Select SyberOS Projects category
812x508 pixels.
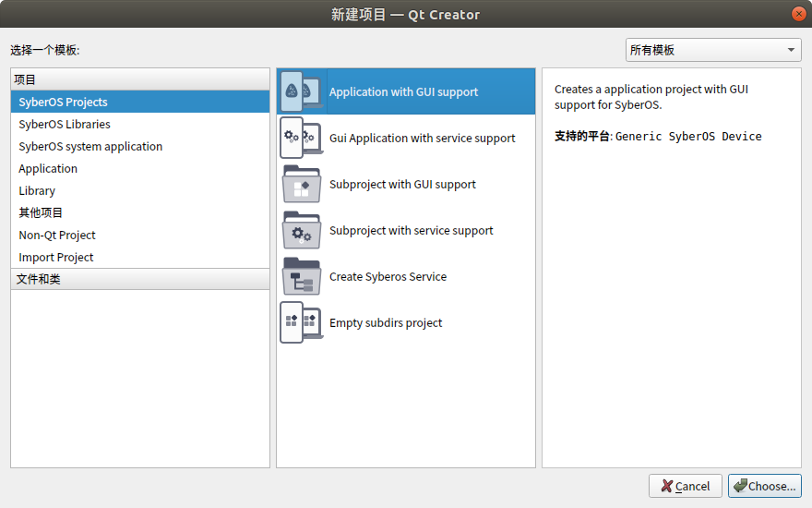[63, 102]
